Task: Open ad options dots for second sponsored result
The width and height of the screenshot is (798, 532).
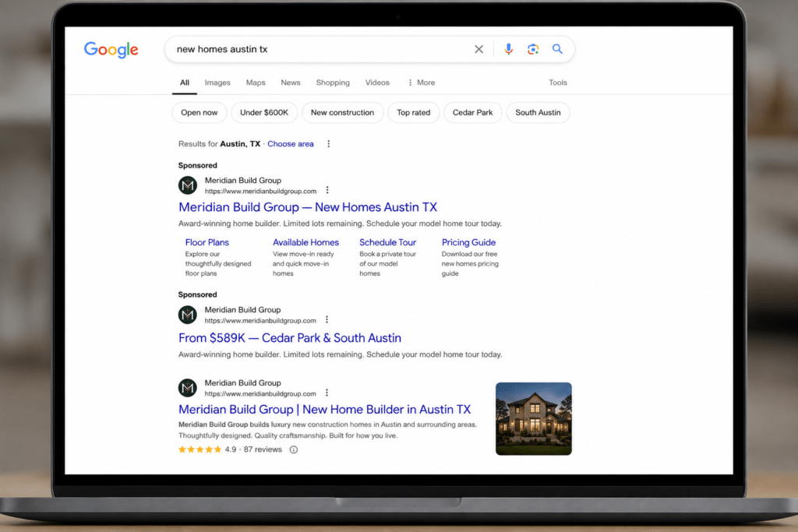Action: [327, 319]
